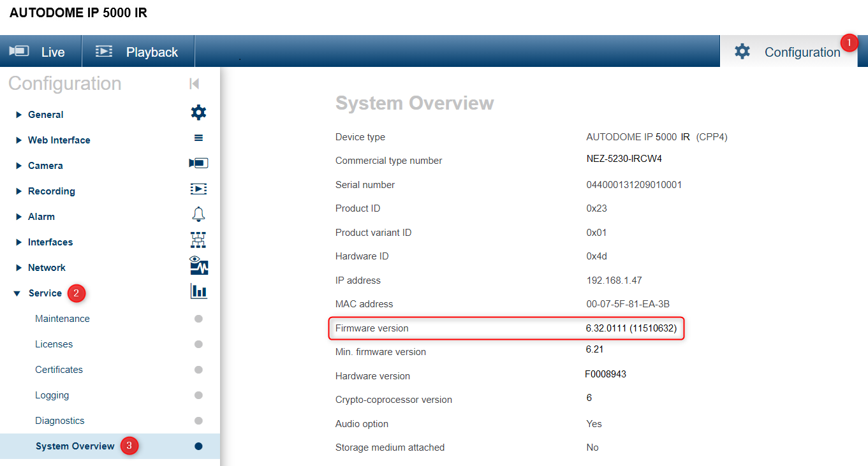Screen dimensions: 868x466
Task: Open the Maintenance page
Action: click(x=63, y=319)
